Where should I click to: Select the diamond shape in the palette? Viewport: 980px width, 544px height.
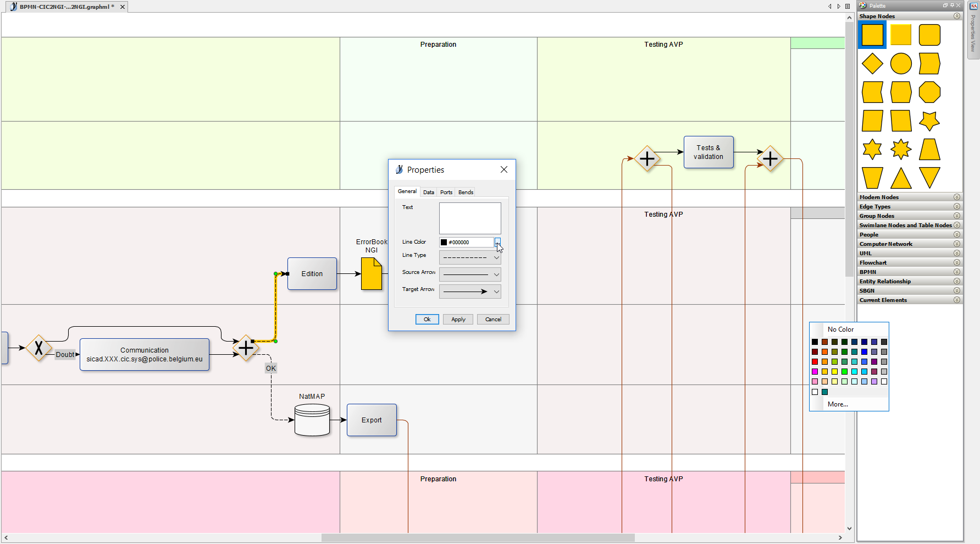(x=872, y=64)
